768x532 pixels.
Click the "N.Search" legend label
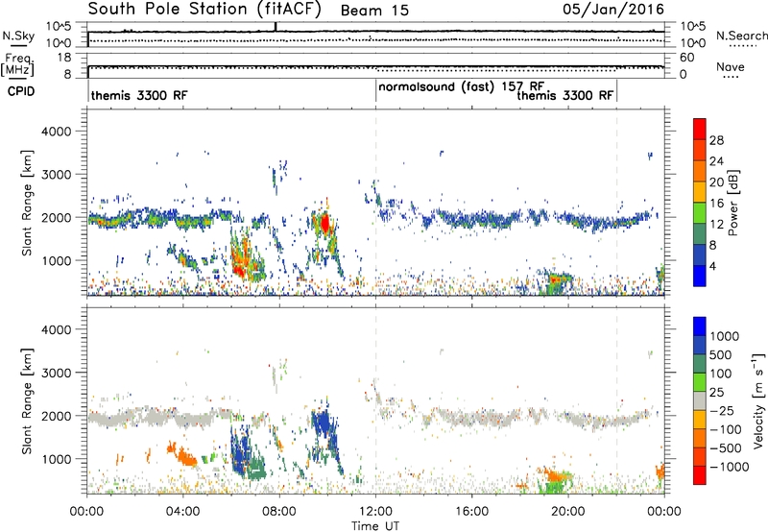coord(741,36)
